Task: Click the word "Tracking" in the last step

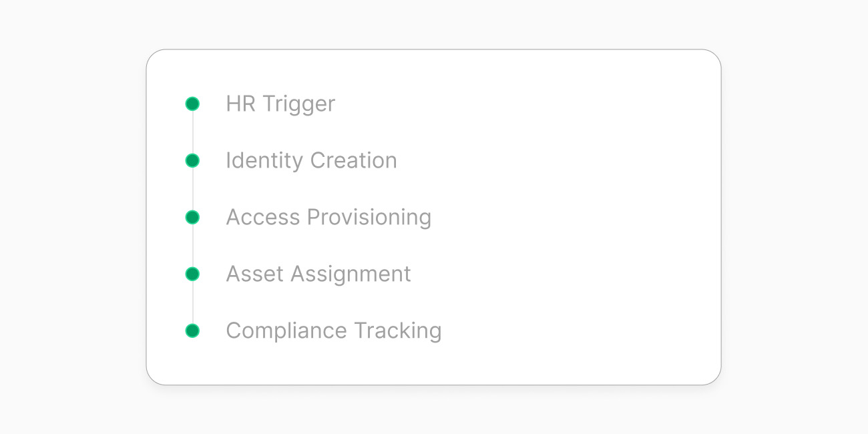Action: 397,331
